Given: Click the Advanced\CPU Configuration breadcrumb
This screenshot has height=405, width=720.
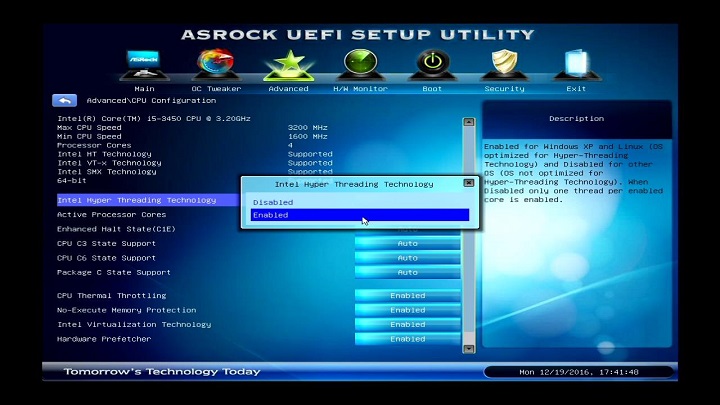Looking at the screenshot, I should (151, 101).
